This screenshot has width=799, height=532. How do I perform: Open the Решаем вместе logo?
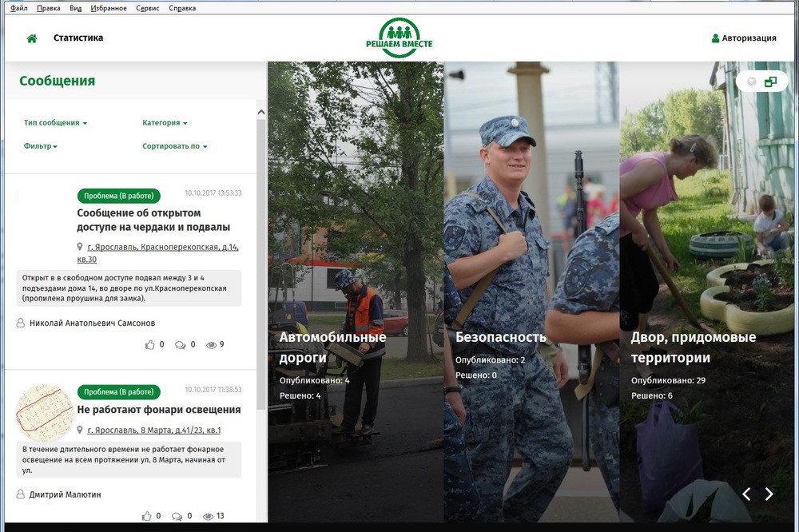(x=399, y=38)
